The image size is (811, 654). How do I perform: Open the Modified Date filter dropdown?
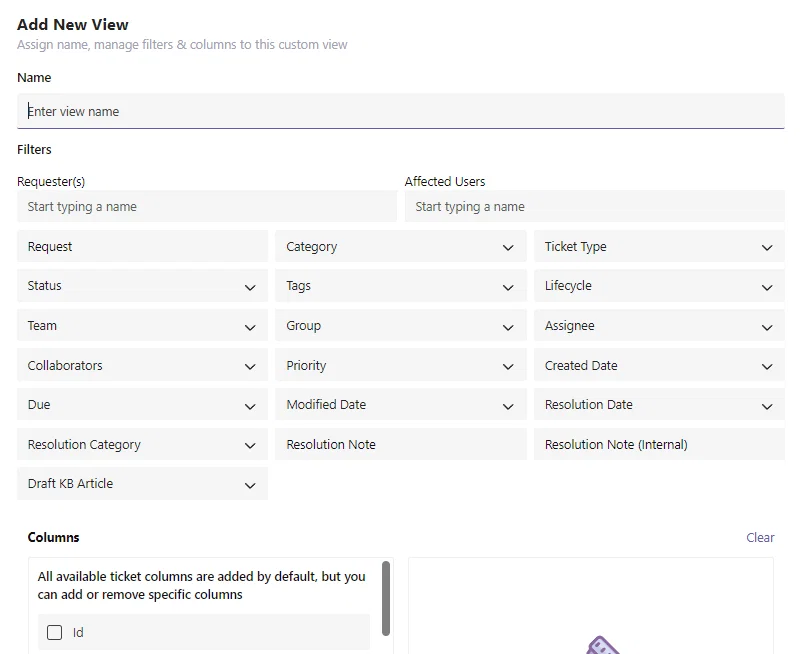[401, 405]
